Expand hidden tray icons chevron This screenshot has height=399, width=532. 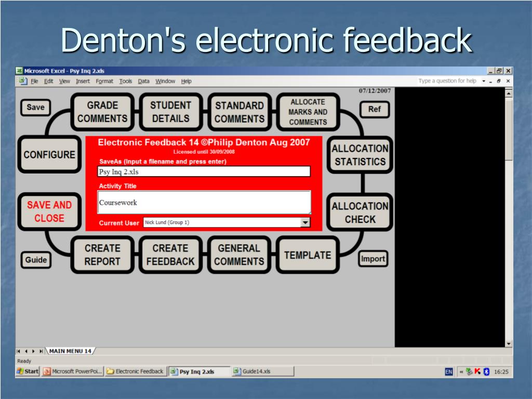(x=461, y=372)
